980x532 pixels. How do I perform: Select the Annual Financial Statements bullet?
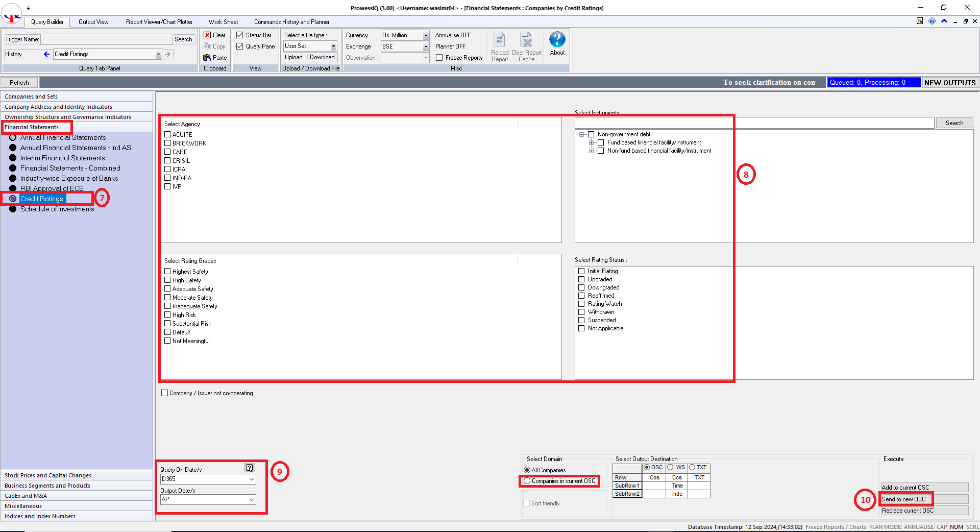[13, 137]
